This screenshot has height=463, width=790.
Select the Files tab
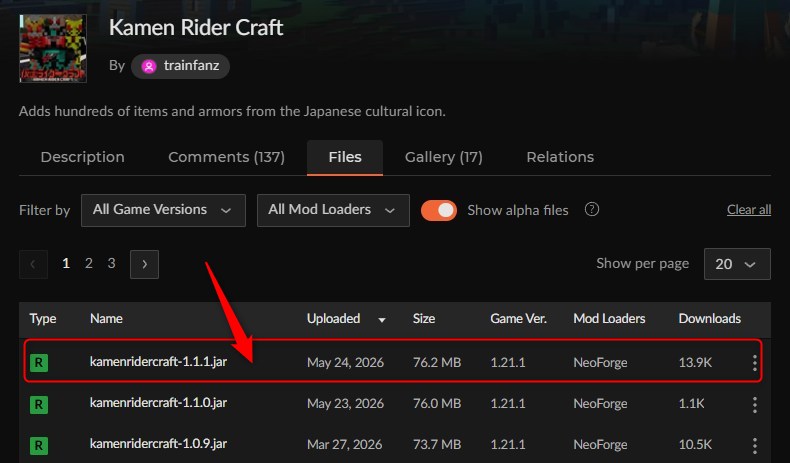[345, 157]
